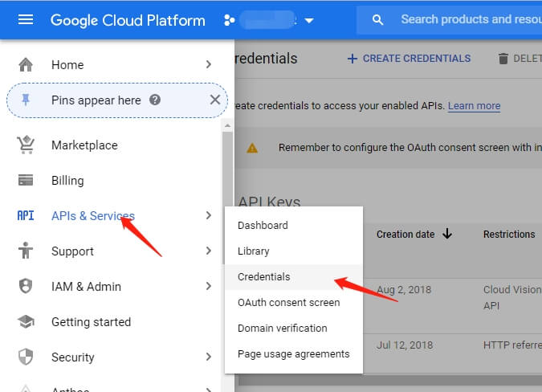Choose Library in the APIs submenu
The height and width of the screenshot is (392, 542).
pos(254,251)
